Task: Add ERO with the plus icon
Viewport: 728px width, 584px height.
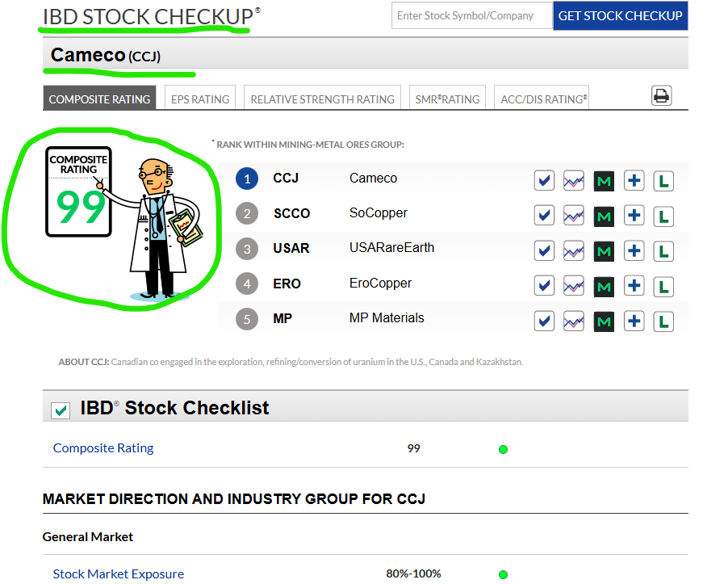Action: point(634,286)
